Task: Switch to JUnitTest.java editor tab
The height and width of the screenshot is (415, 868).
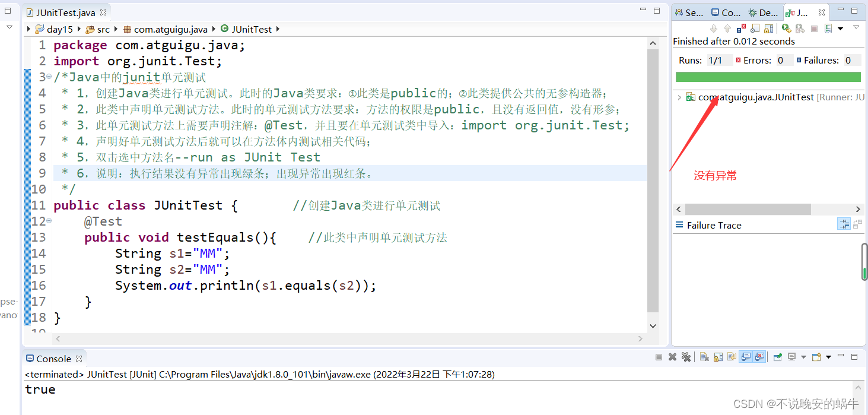Action: pyautogui.click(x=66, y=12)
